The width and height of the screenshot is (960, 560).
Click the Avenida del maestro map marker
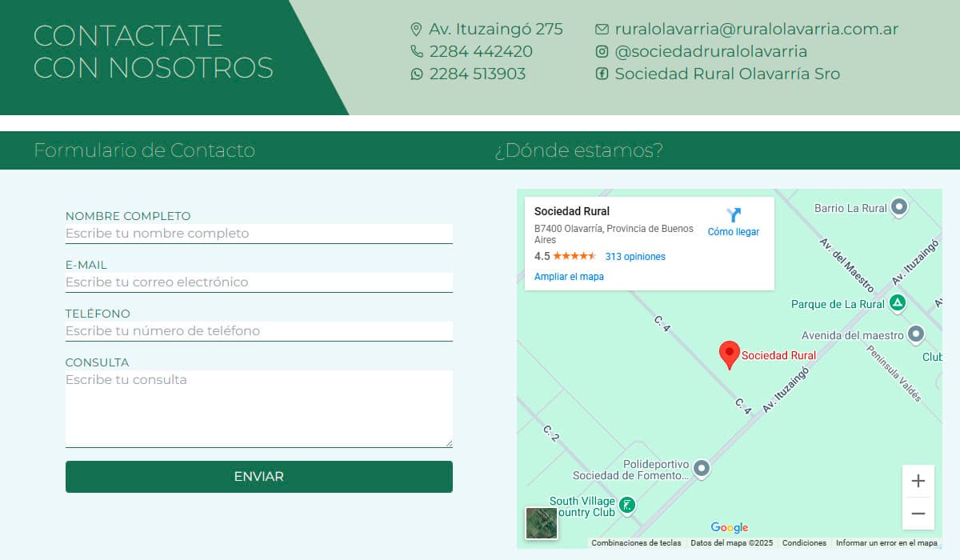tap(916, 334)
